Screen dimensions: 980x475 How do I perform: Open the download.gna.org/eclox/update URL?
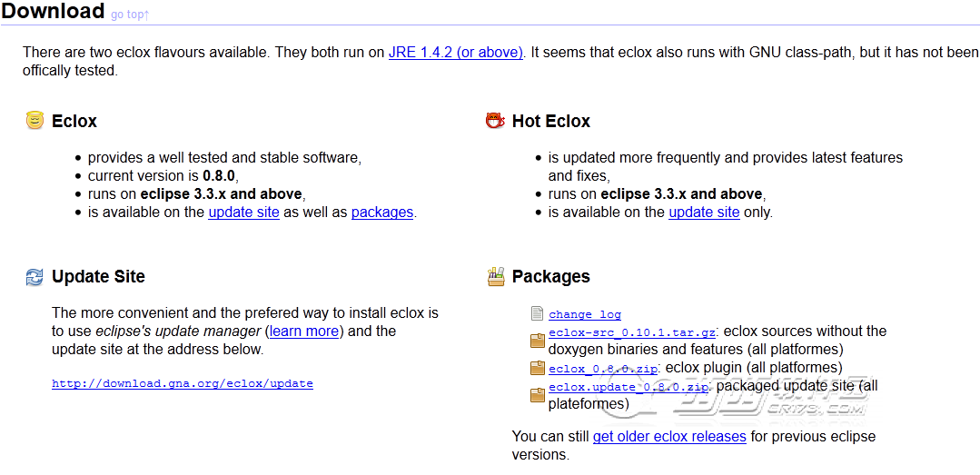[x=183, y=384]
